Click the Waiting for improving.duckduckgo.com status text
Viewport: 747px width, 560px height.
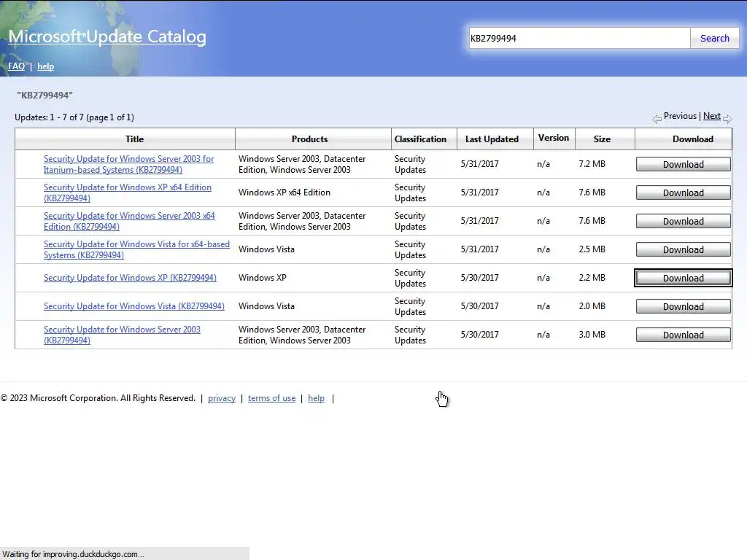[x=74, y=554]
